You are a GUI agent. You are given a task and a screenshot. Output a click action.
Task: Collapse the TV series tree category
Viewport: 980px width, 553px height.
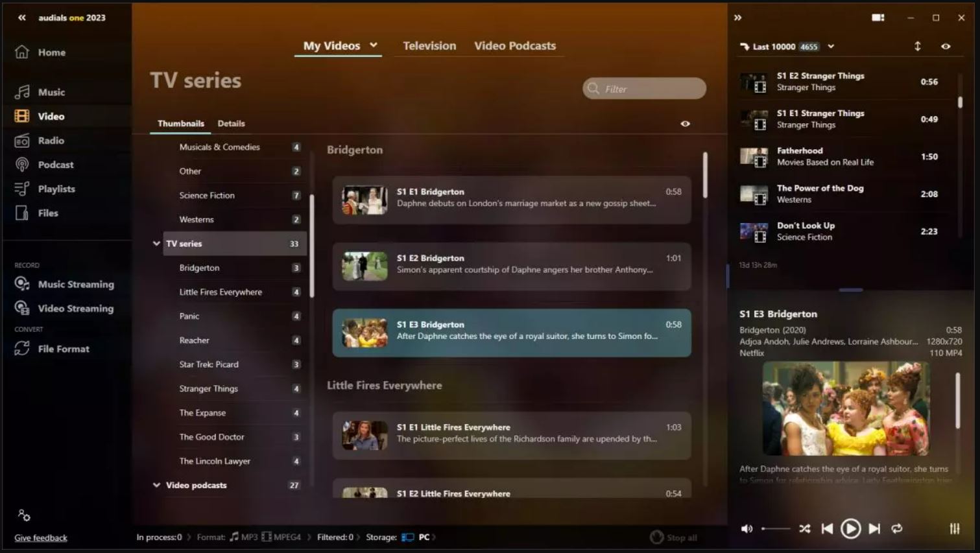(156, 244)
